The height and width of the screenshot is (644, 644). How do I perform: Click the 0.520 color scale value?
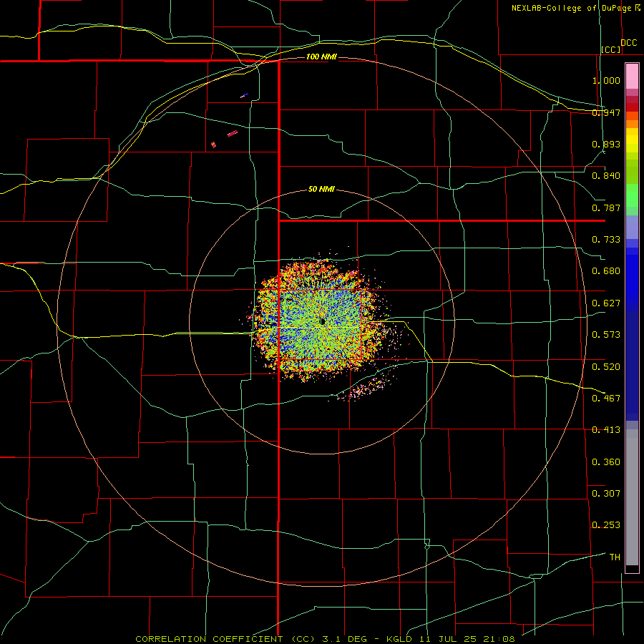pos(606,367)
